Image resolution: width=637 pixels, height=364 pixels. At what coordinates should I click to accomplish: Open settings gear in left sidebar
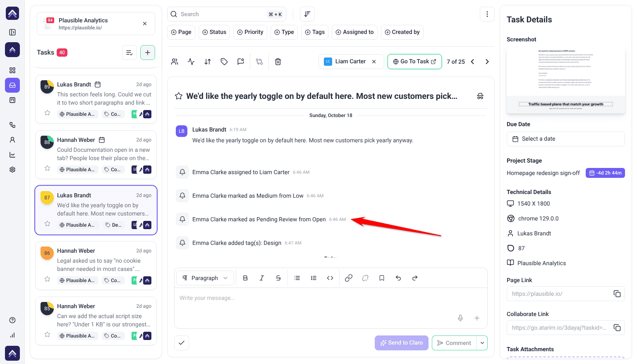pos(12,170)
